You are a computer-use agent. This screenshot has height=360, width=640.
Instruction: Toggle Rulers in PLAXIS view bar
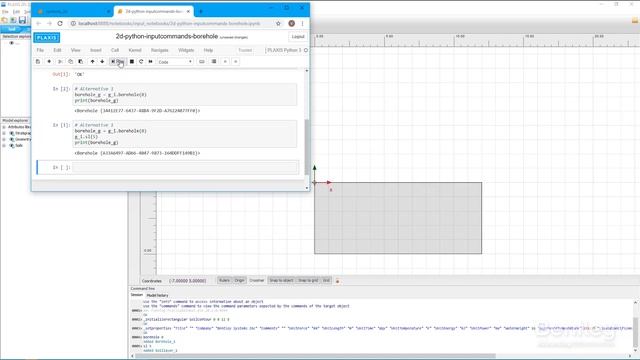(x=224, y=280)
